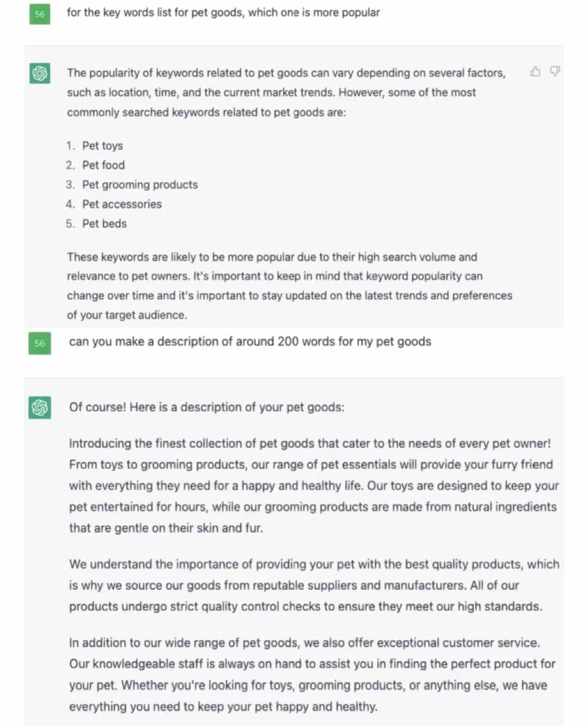
Task: Select the 'Pet toys' list item
Action: [x=102, y=145]
